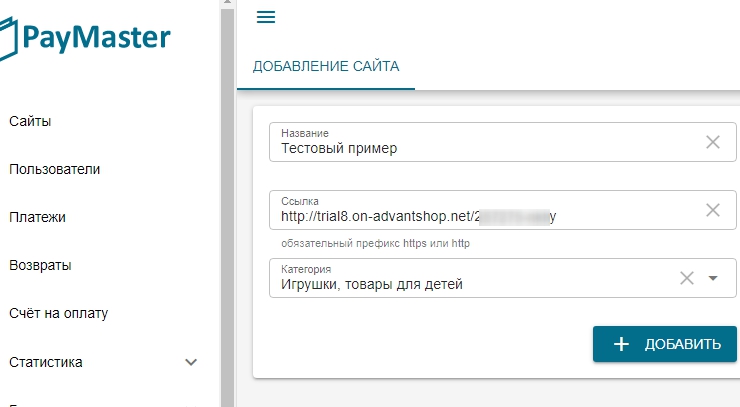
Task: Navigate to Возвраты
Action: click(x=40, y=265)
